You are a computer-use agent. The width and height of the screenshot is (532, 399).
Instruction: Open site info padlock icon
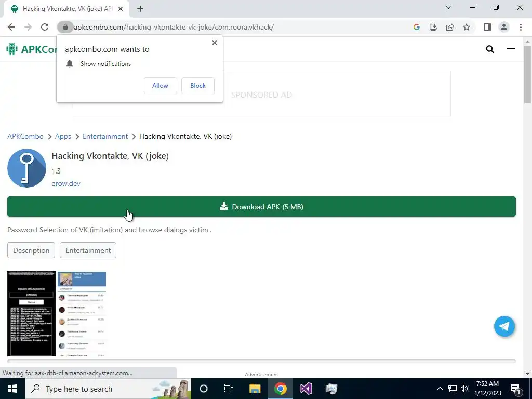click(x=65, y=27)
